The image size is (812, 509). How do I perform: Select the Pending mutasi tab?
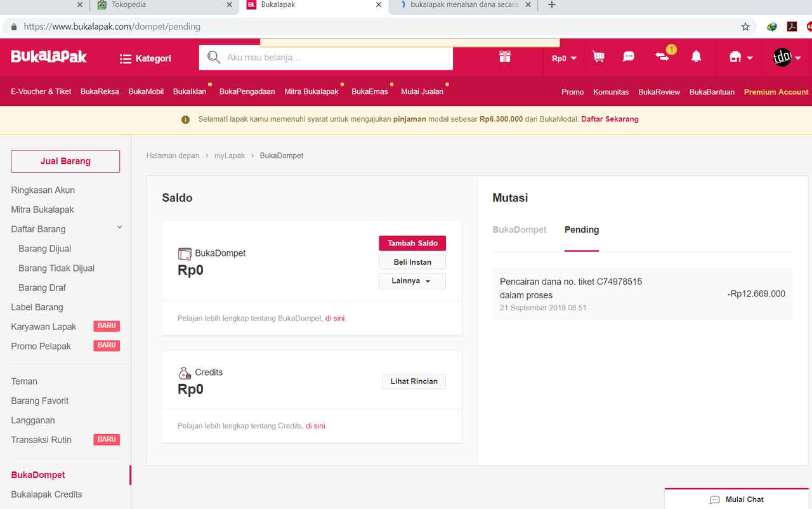pyautogui.click(x=582, y=230)
